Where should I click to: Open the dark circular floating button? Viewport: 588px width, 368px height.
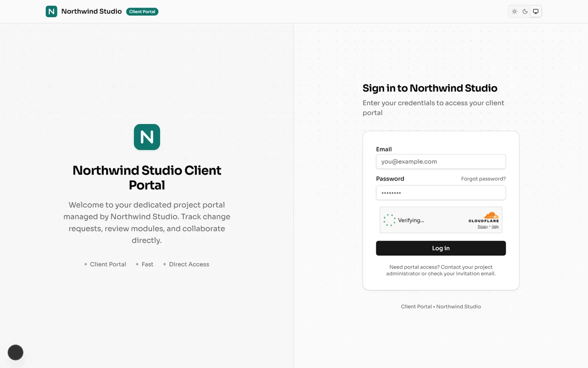pyautogui.click(x=15, y=353)
